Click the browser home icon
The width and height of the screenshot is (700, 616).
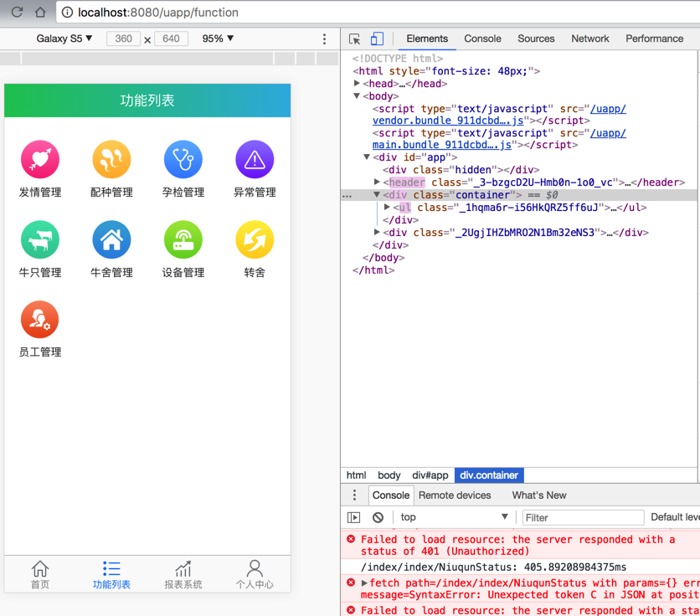click(40, 12)
